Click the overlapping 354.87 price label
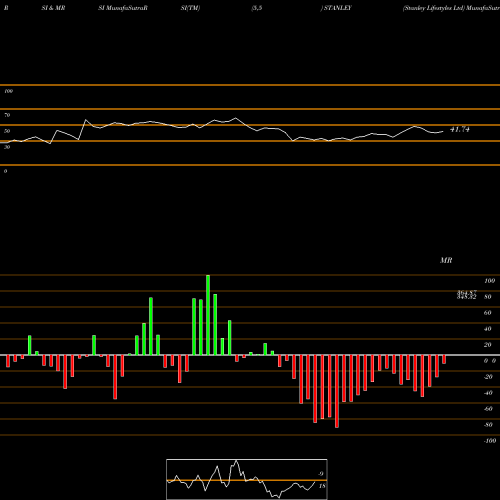The width and height of the screenshot is (500, 500). [x=467, y=293]
